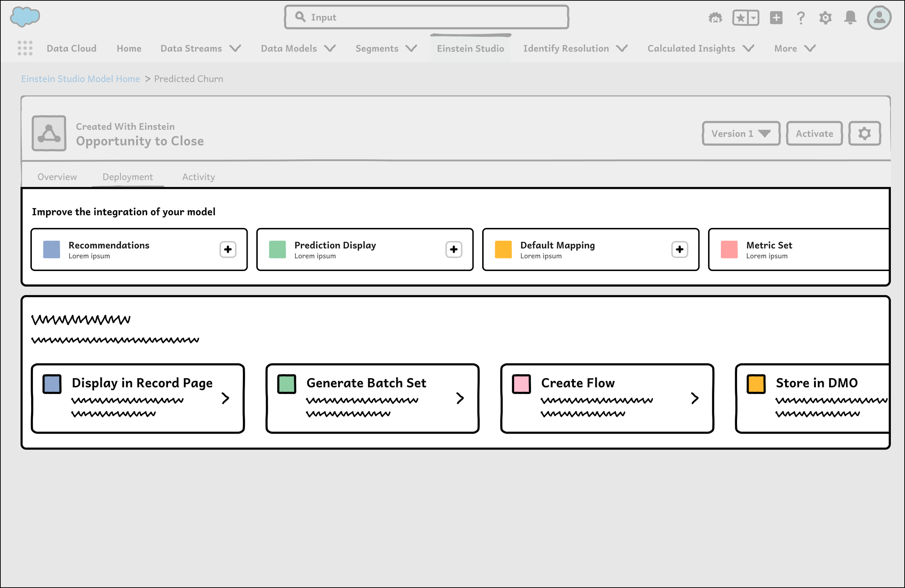Open the setup gear in header
The image size is (905, 588).
[x=825, y=18]
